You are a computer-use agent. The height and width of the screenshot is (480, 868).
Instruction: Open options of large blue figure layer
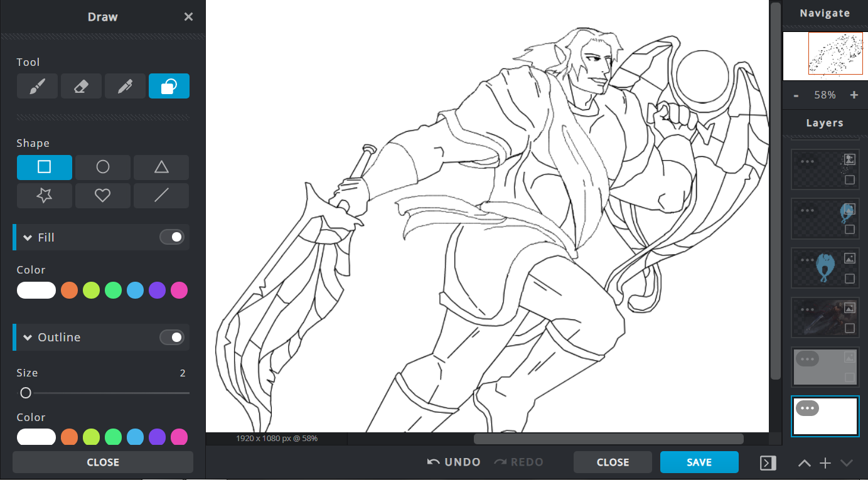(807, 260)
